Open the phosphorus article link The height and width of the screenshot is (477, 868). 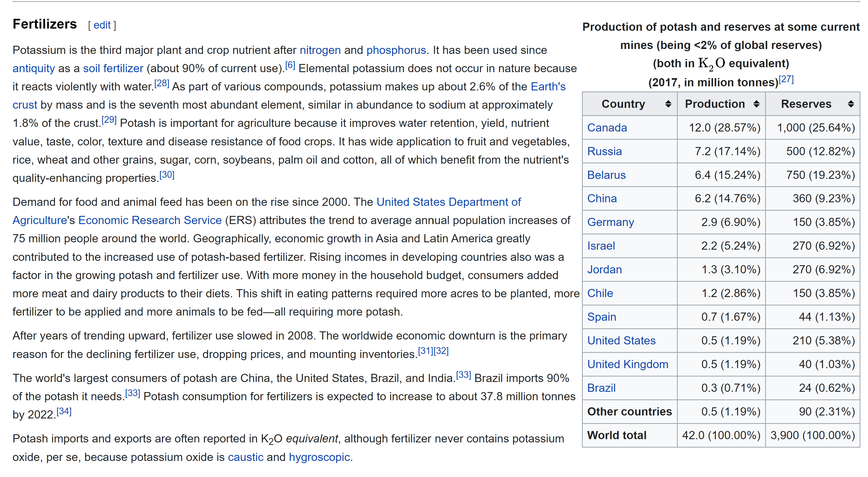point(396,50)
